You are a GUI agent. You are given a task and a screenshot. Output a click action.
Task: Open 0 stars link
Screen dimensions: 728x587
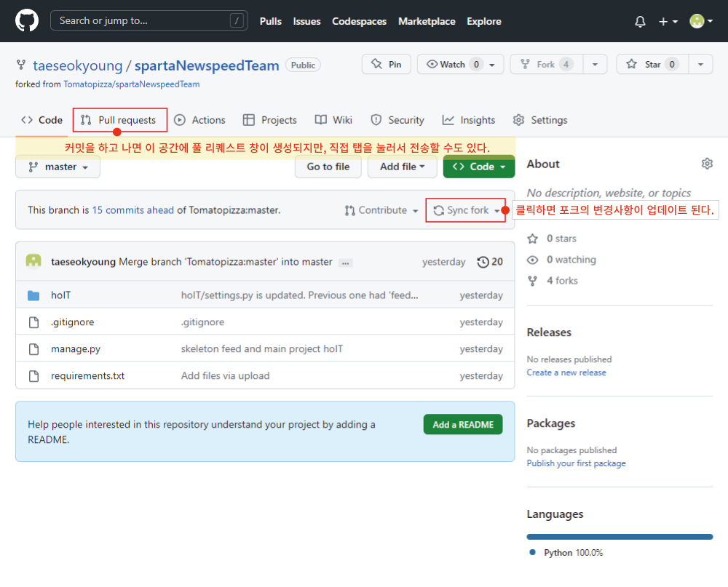tap(552, 239)
